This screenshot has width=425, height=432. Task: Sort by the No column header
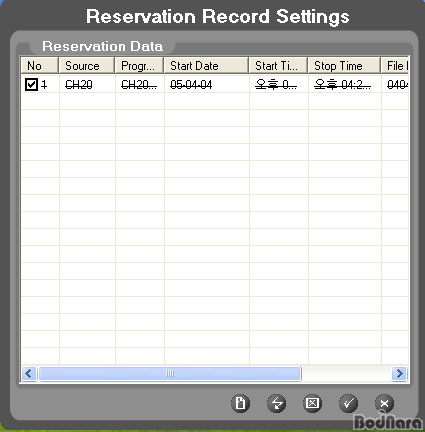40,65
